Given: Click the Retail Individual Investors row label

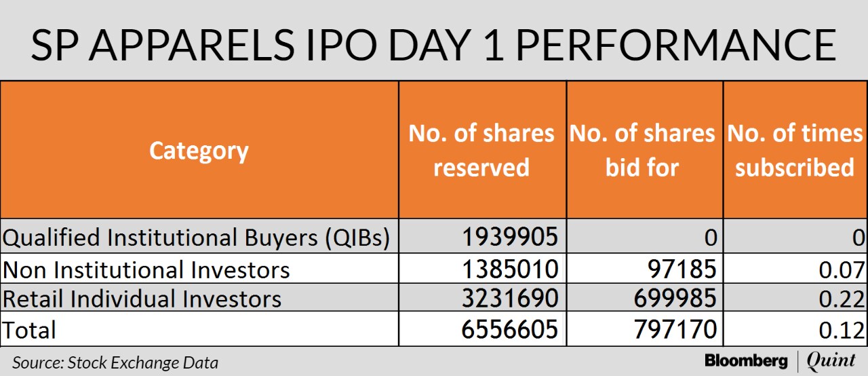Looking at the screenshot, I should point(142,299).
